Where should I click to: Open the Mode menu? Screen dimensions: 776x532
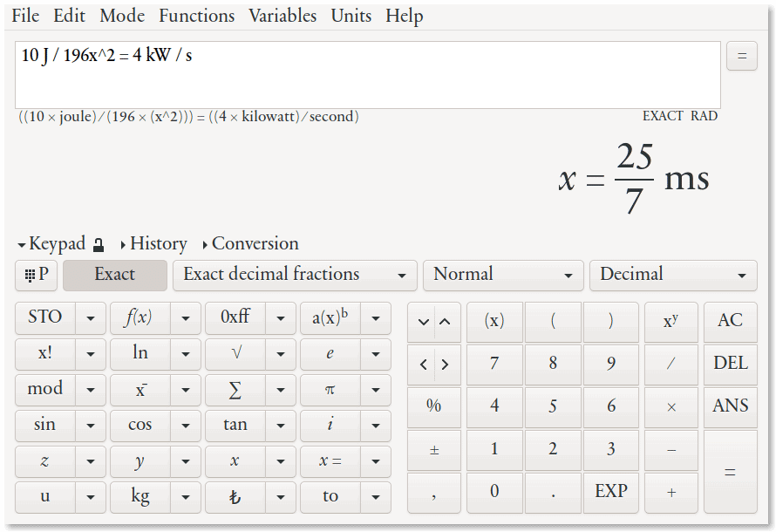(x=122, y=16)
